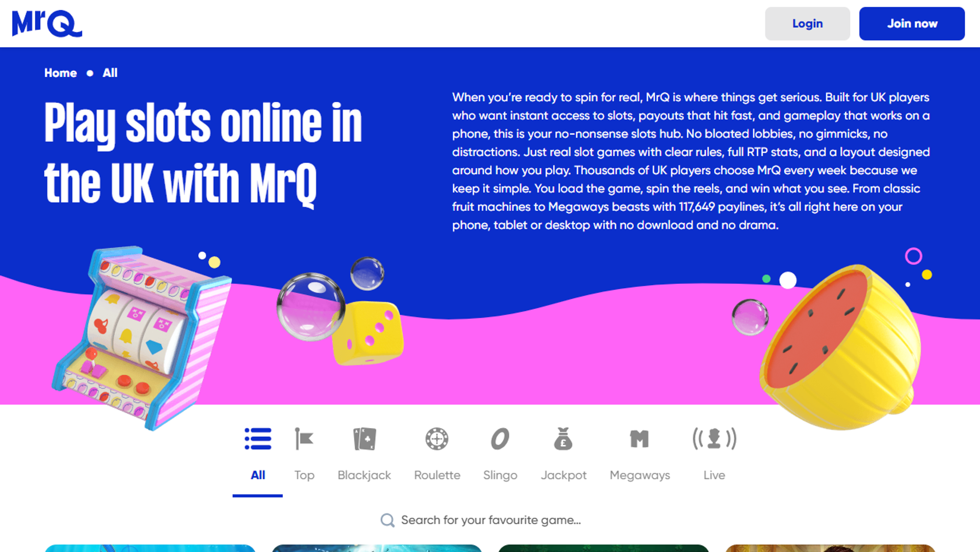The height and width of the screenshot is (552, 980).
Task: Click the MrQ logo
Action: pyautogui.click(x=47, y=24)
